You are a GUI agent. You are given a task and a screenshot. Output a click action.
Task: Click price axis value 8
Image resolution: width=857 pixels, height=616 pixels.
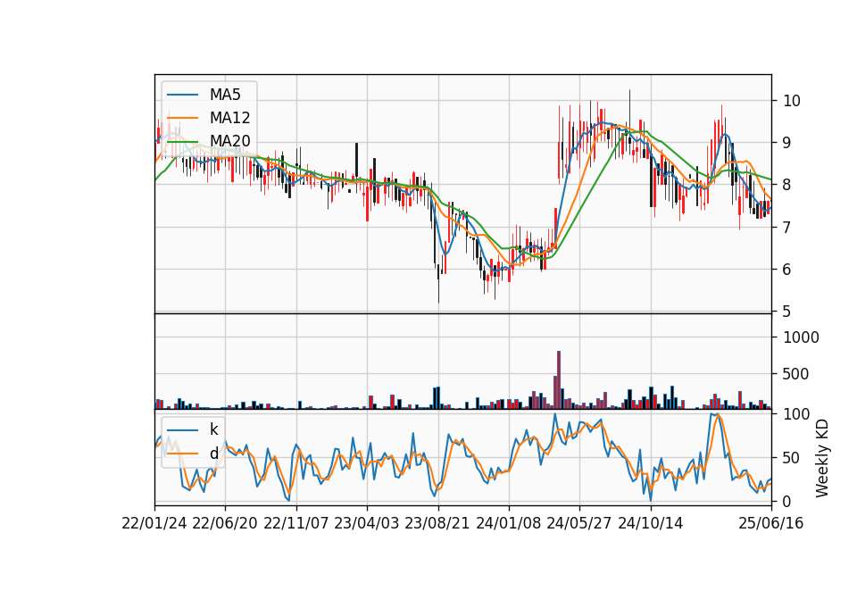787,185
